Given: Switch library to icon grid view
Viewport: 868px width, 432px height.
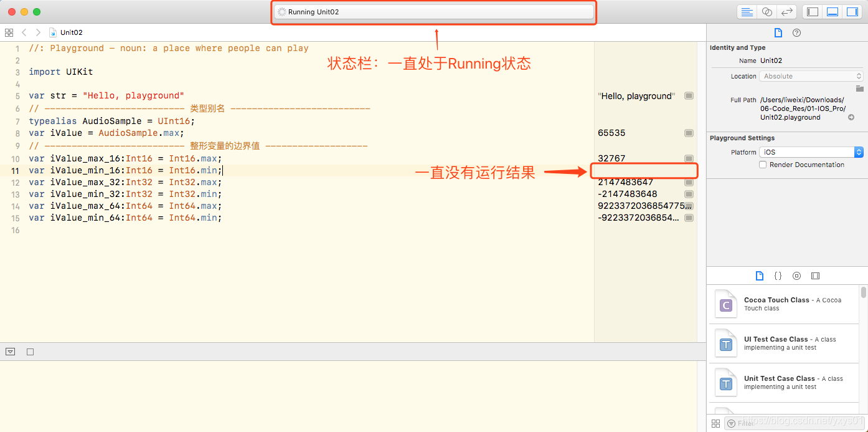Looking at the screenshot, I should (x=715, y=423).
